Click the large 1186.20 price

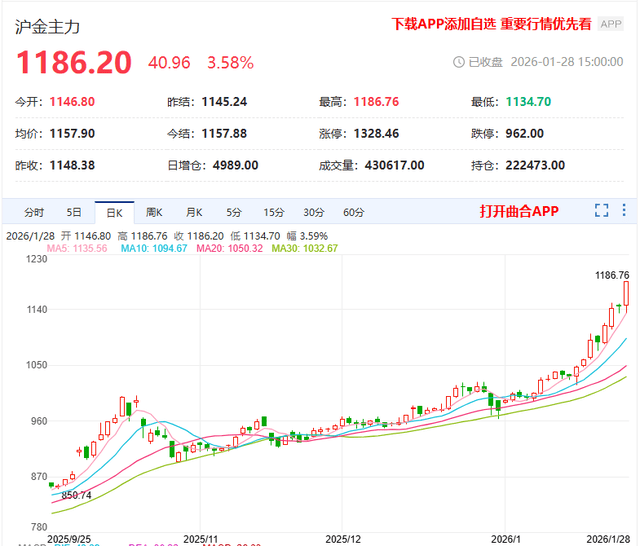click(x=74, y=62)
